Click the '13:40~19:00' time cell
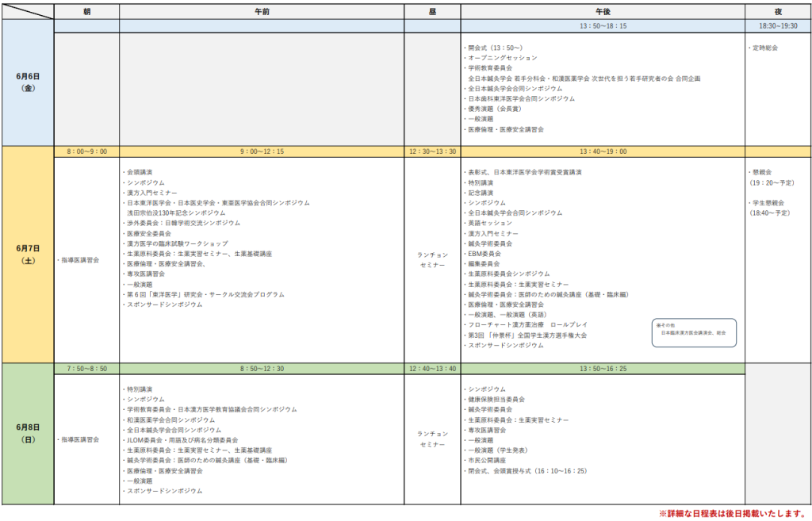The height and width of the screenshot is (521, 812). pos(603,151)
